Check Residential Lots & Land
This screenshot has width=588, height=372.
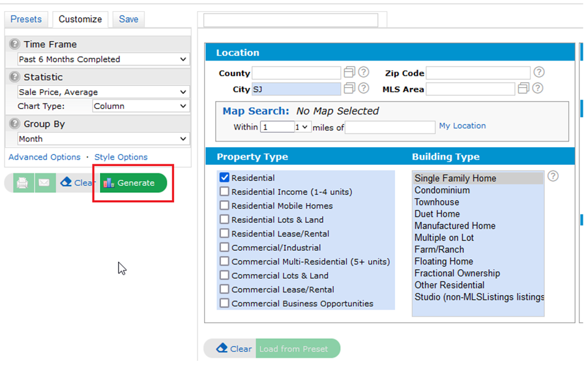[x=224, y=219]
